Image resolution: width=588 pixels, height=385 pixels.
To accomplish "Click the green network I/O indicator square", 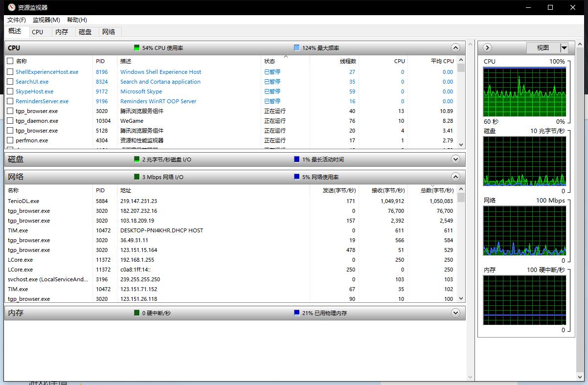I will 137,177.
